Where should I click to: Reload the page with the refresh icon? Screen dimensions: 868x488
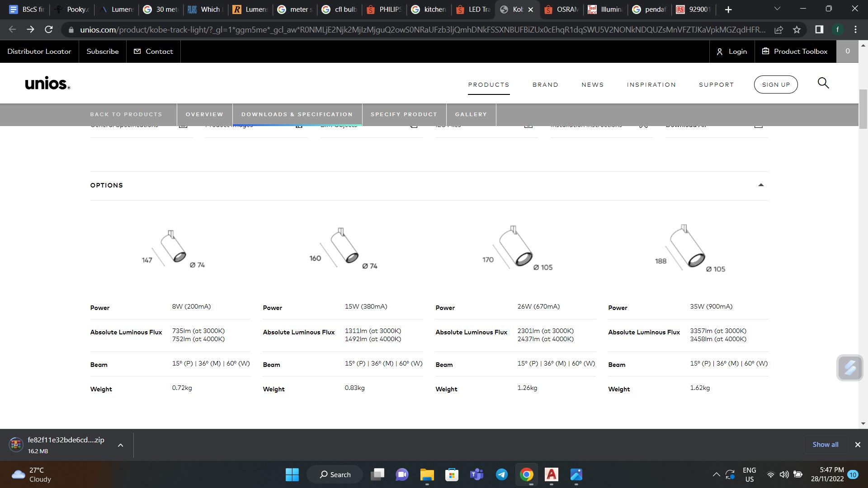(x=49, y=30)
